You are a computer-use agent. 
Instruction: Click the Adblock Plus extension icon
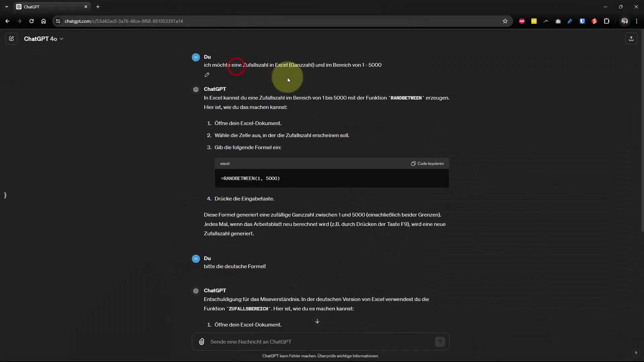[x=522, y=21]
